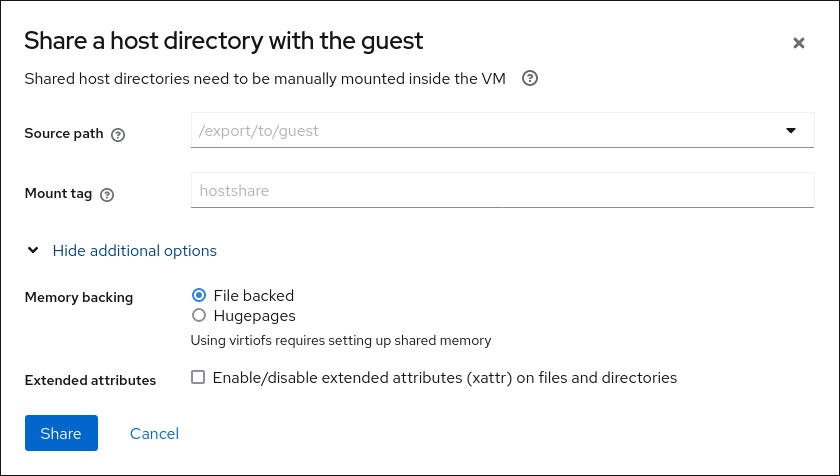
Task: Click the File backed label text
Action: point(254,296)
